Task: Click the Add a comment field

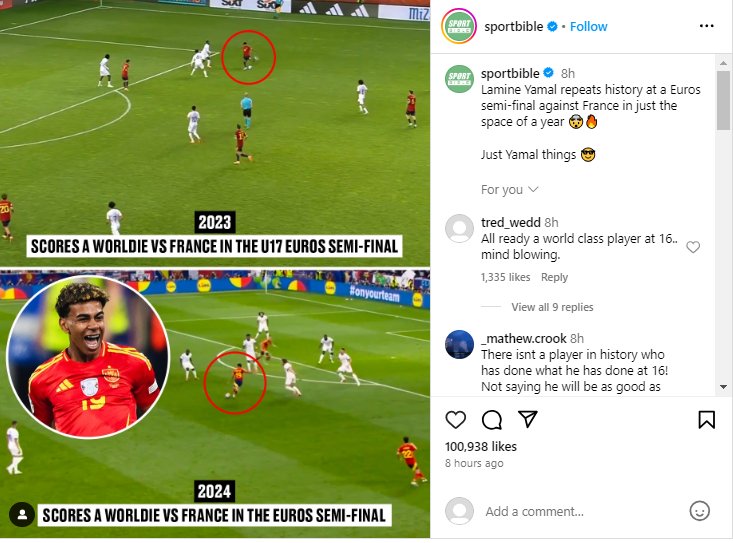Action: pyautogui.click(x=582, y=511)
